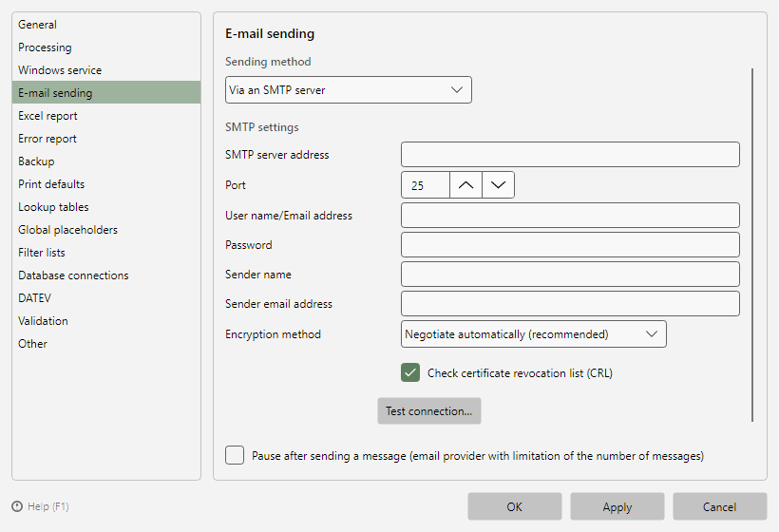Image resolution: width=779 pixels, height=532 pixels.
Task: Go to Global placeholders
Action: point(106,230)
